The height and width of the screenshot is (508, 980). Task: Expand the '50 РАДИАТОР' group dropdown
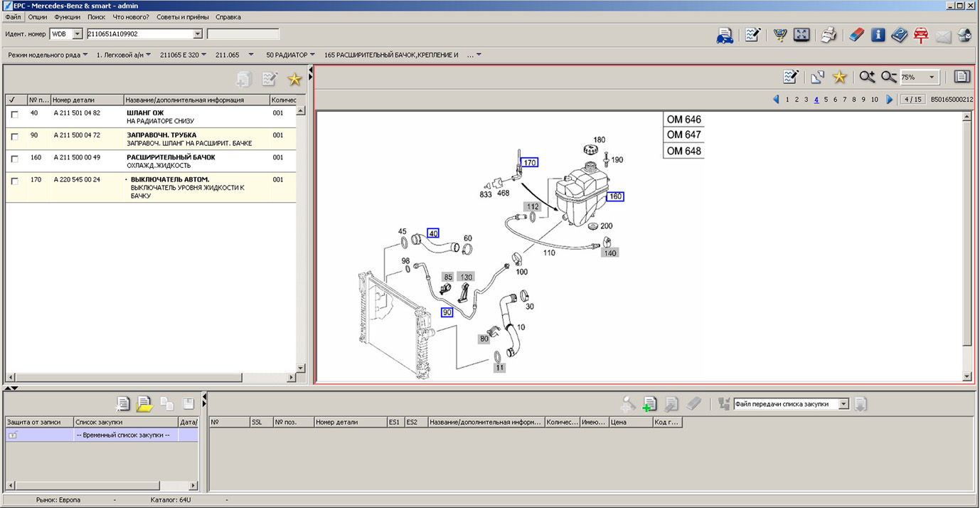click(312, 55)
